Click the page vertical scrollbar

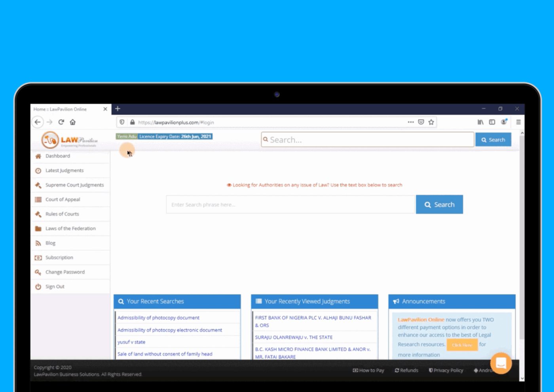[x=522, y=237]
